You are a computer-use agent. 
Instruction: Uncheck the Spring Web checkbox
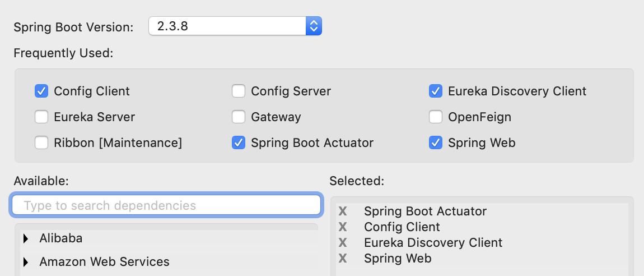(436, 143)
